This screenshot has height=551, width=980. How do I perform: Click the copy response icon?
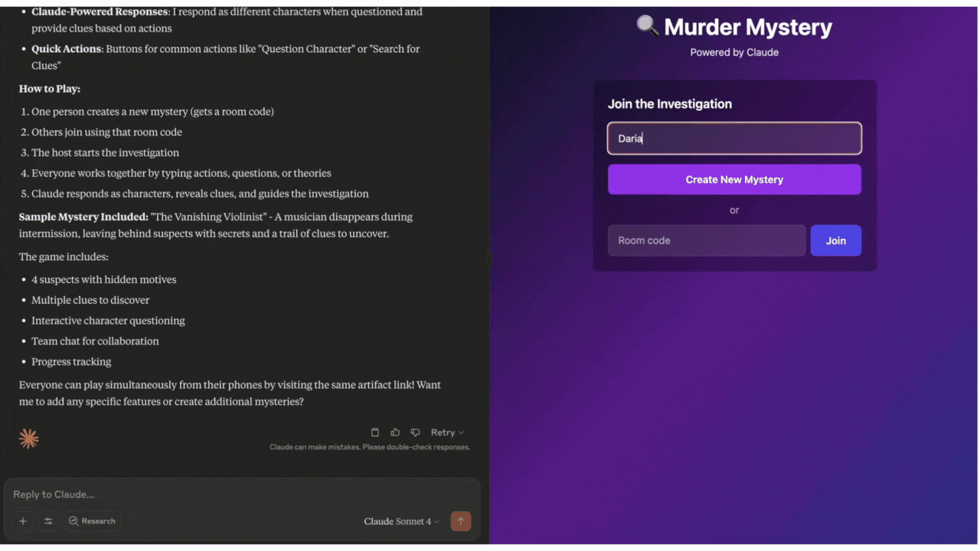pyautogui.click(x=375, y=432)
